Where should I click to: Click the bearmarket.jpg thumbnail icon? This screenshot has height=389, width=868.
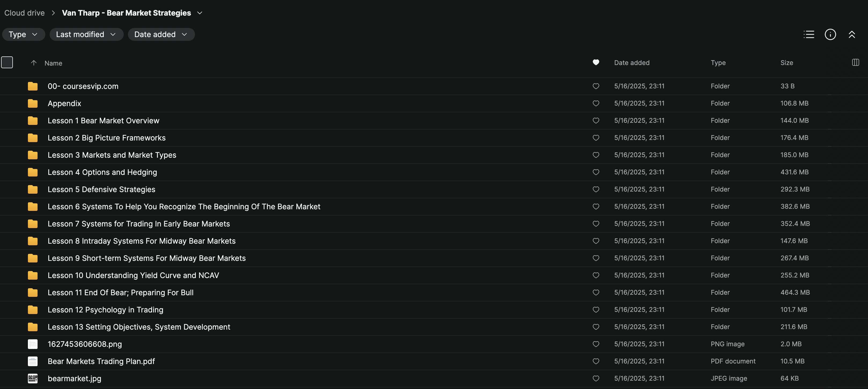point(33,378)
